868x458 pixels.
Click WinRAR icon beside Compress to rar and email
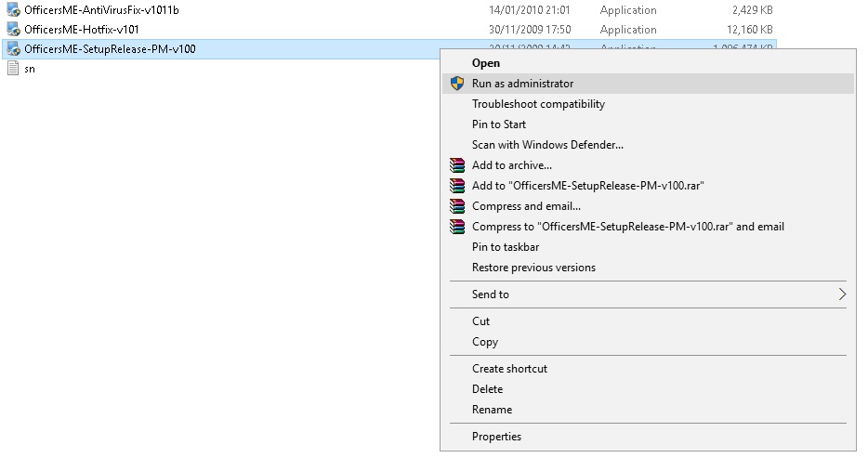coord(456,227)
